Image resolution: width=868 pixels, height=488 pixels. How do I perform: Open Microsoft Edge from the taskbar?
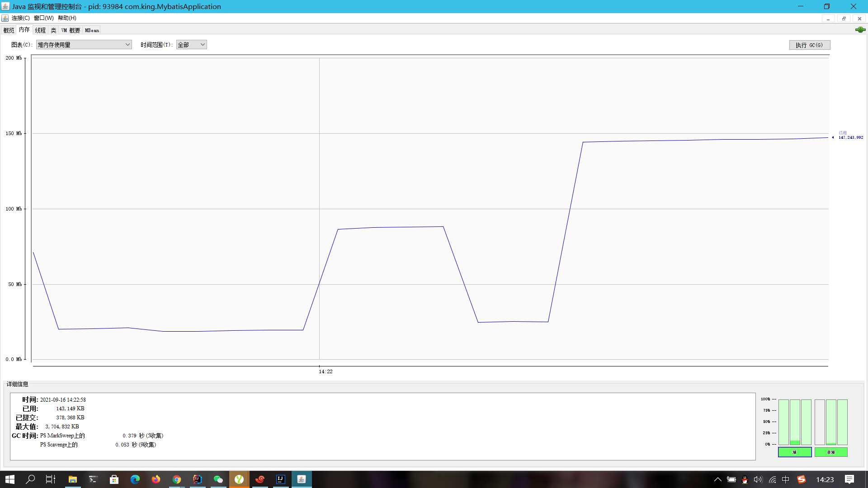(135, 479)
